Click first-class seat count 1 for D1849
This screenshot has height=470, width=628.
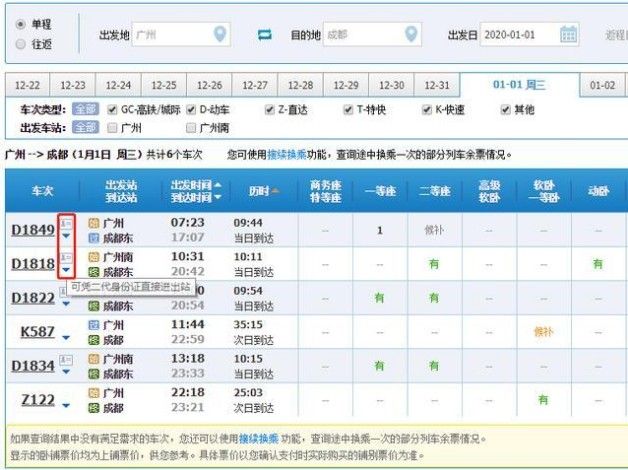pyautogui.click(x=380, y=230)
